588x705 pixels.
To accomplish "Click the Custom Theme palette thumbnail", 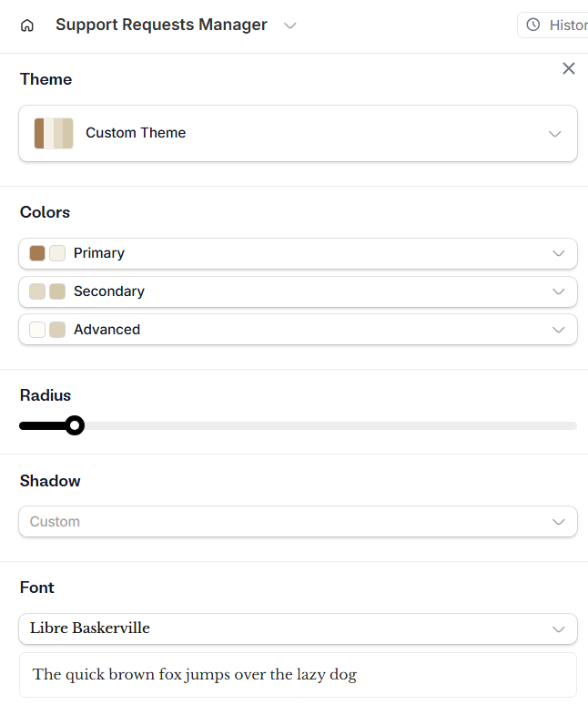I will [53, 133].
